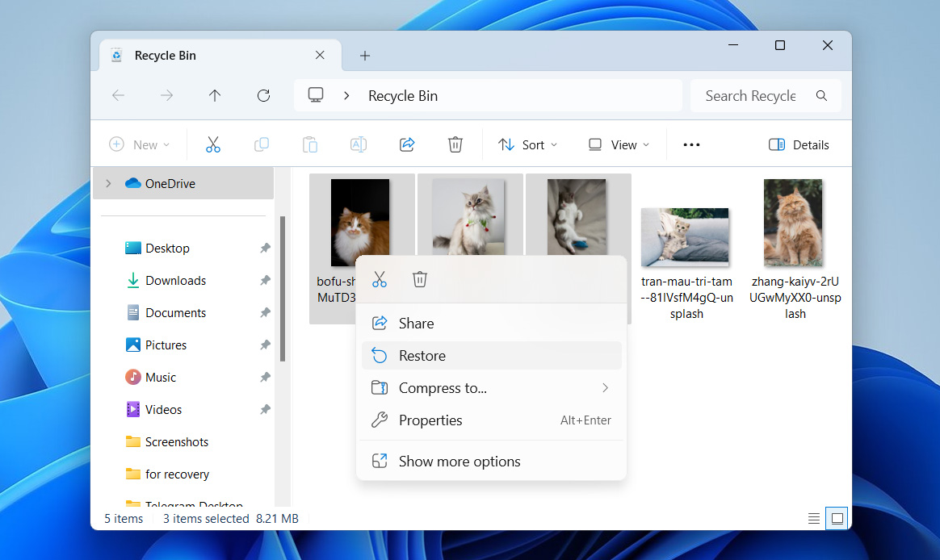
Task: Click the Delete trash icon in the toolbar
Action: (x=455, y=144)
